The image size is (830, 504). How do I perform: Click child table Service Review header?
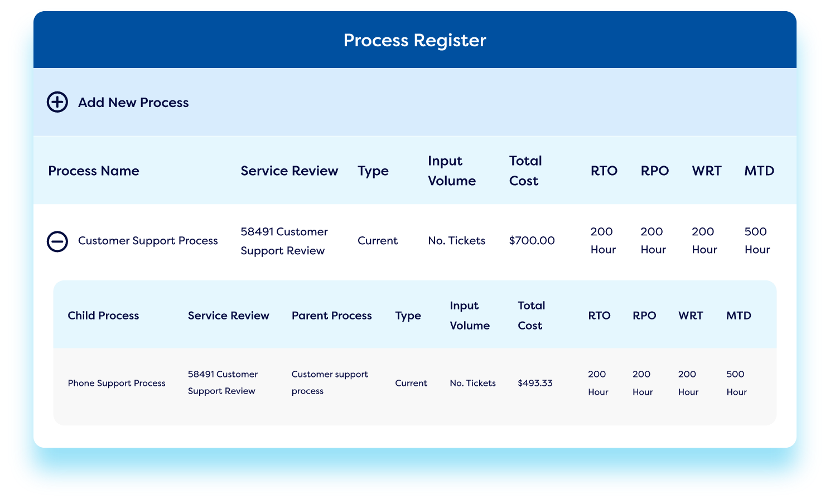229,316
